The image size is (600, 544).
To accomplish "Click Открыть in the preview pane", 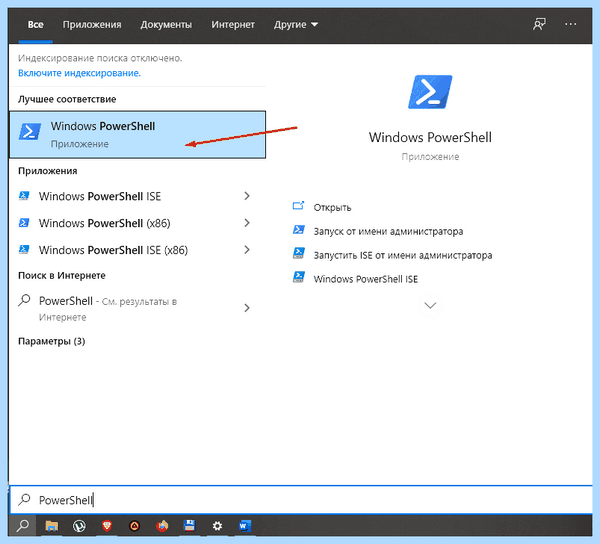I will [332, 208].
